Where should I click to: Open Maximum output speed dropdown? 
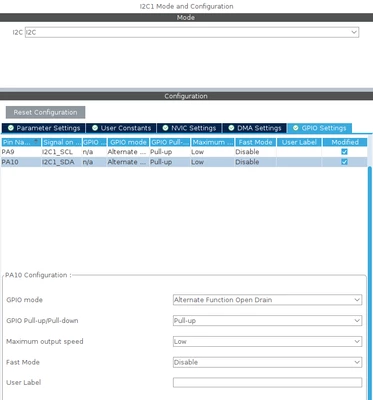(267, 341)
